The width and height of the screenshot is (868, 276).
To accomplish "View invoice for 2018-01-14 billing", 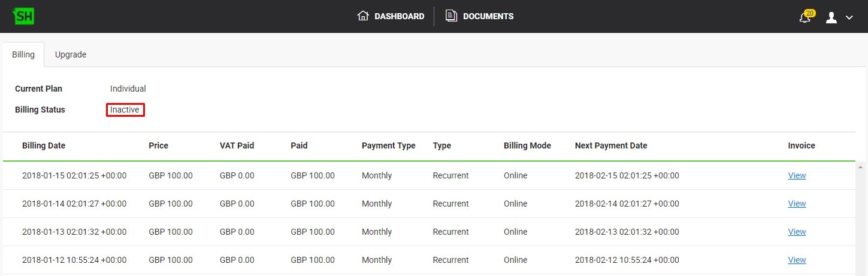I will tap(797, 204).
